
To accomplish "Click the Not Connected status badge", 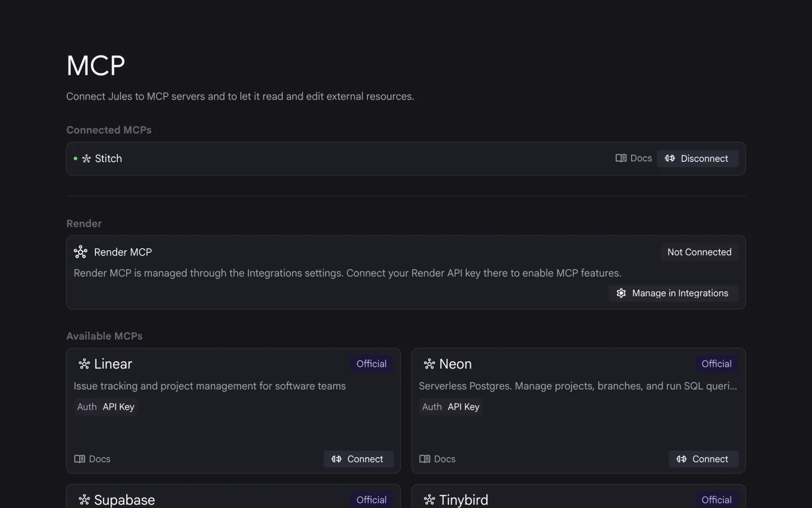I will click(x=699, y=252).
